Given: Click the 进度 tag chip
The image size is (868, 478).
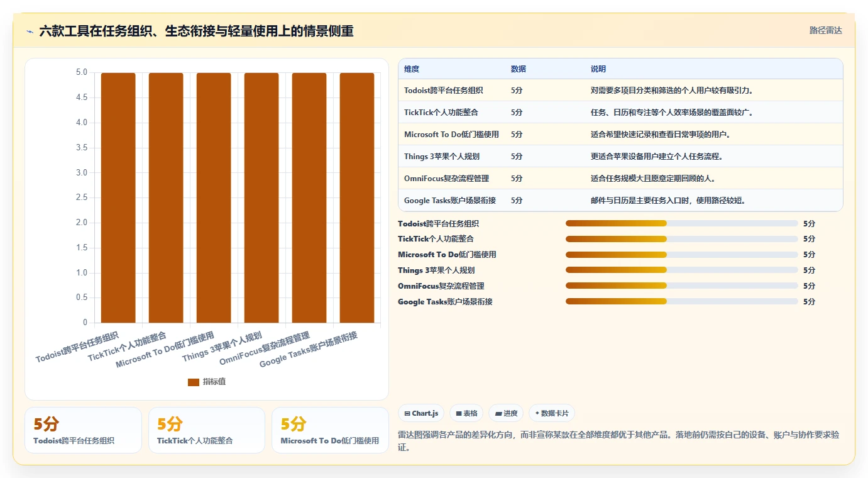Looking at the screenshot, I should [x=506, y=413].
